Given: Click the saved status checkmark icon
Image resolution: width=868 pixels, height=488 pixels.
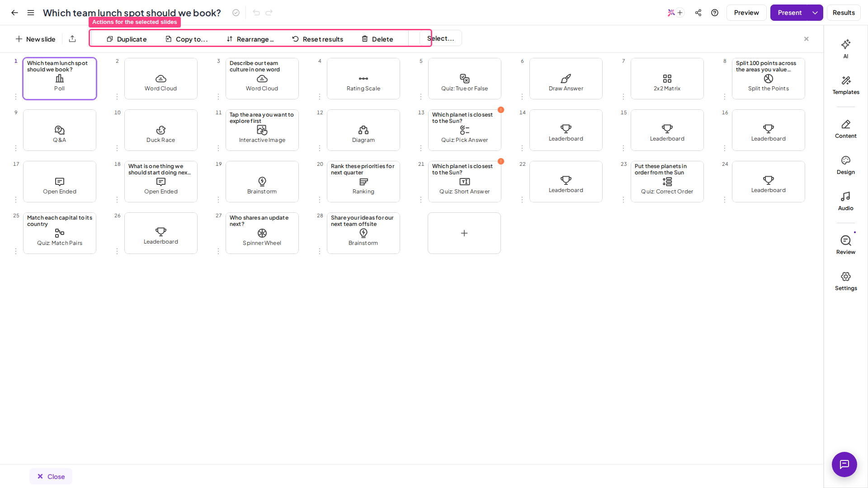Looking at the screenshot, I should 236,13.
